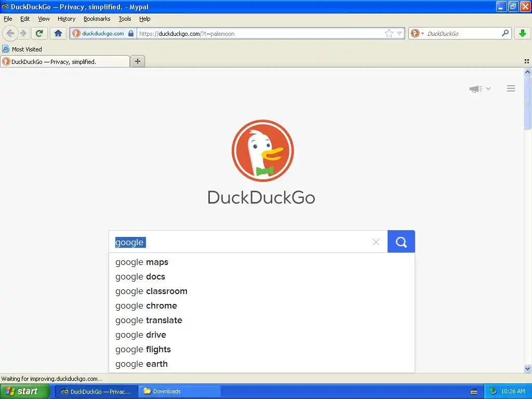Open the Downloads green arrow button
This screenshot has height=399, width=532.
click(x=523, y=33)
